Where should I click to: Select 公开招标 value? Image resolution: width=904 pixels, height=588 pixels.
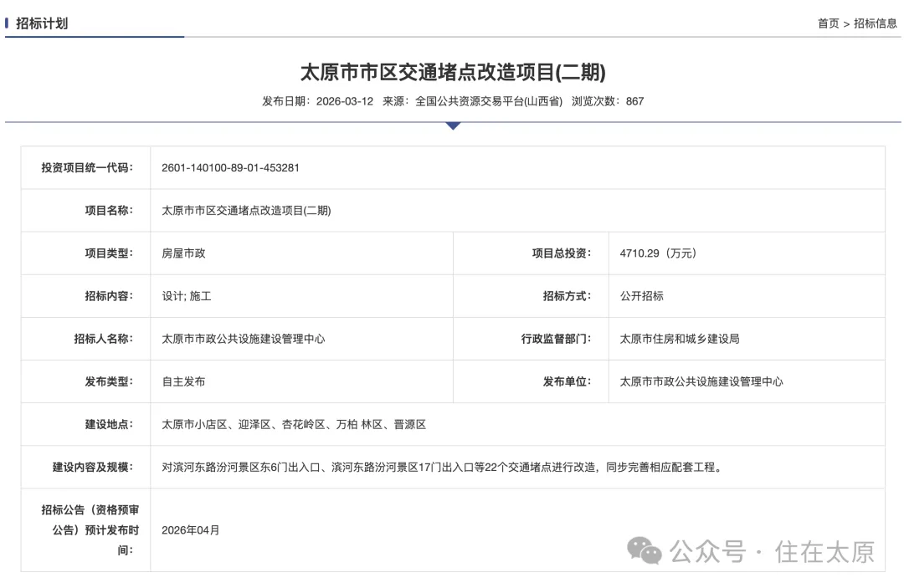[642, 296]
